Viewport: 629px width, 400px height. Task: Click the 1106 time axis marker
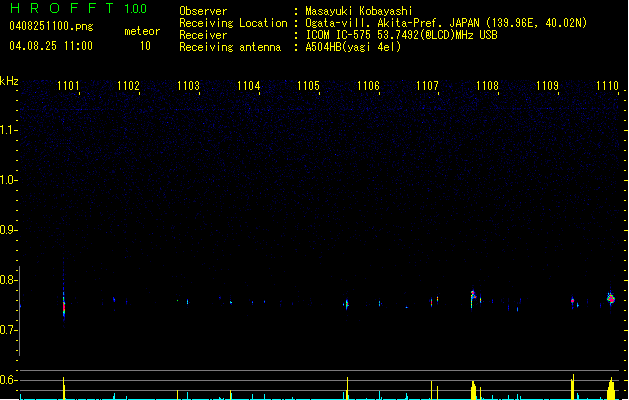coord(368,86)
